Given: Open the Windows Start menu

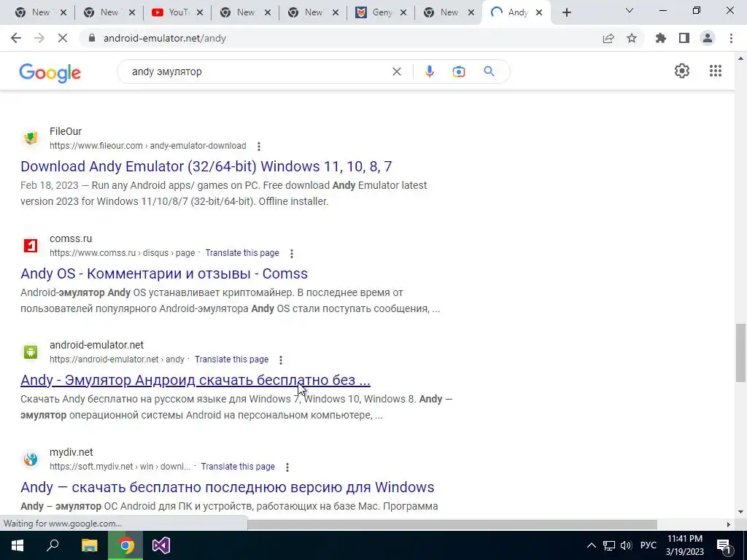Looking at the screenshot, I should (x=18, y=545).
